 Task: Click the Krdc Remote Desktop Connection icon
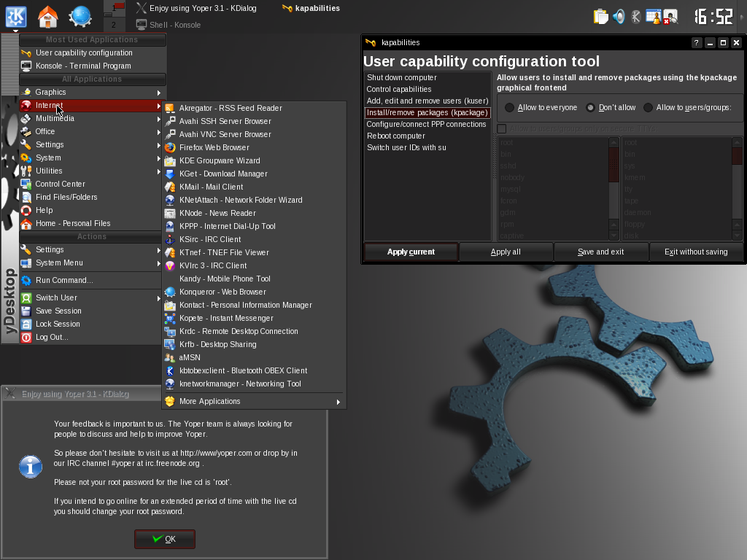(x=170, y=332)
